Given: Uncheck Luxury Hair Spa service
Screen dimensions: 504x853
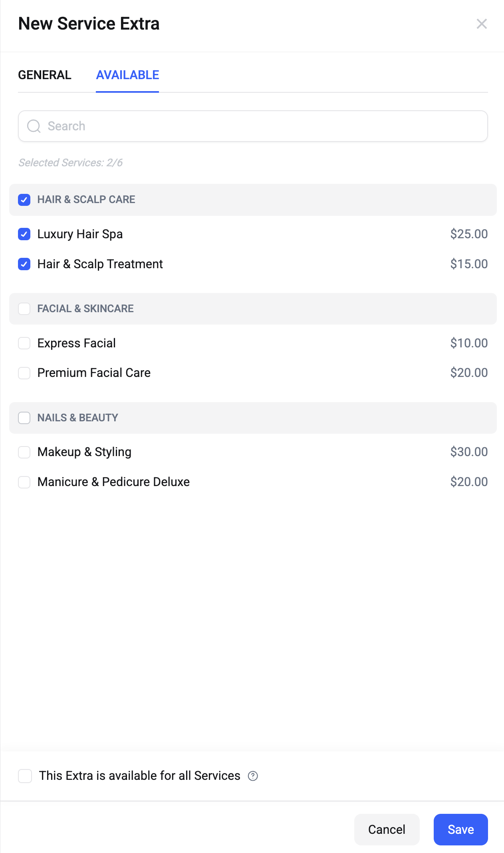Looking at the screenshot, I should [x=24, y=234].
